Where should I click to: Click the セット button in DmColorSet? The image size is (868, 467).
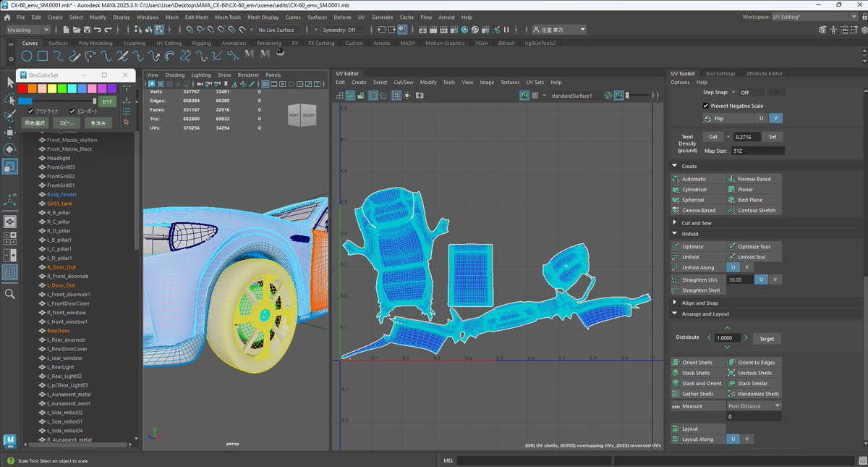coord(107,101)
